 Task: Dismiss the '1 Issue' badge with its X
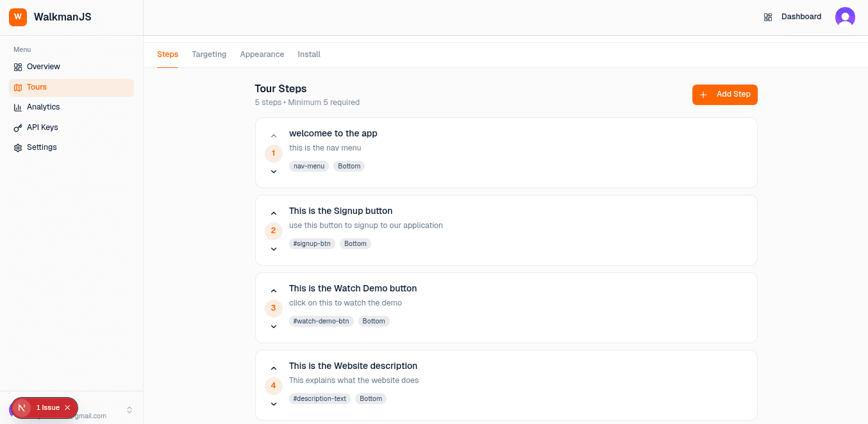pos(67,407)
